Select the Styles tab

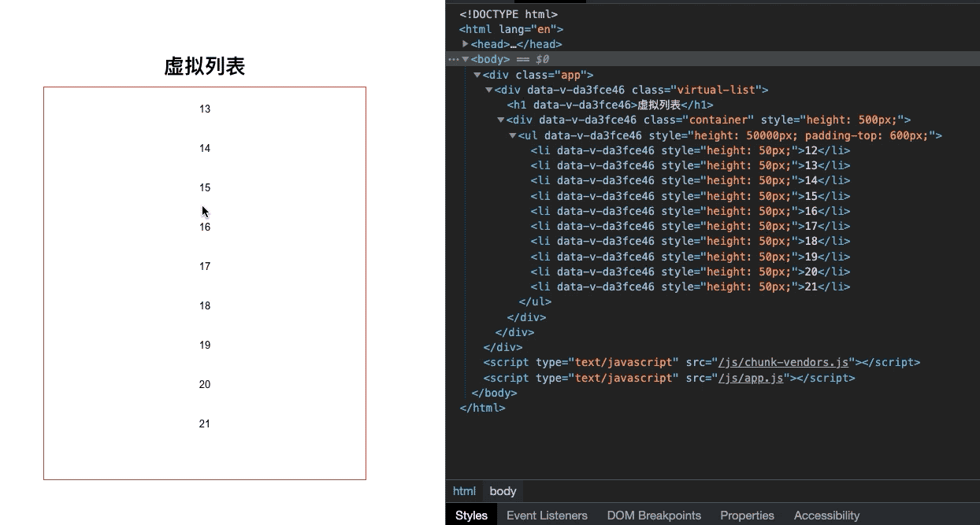click(x=471, y=516)
